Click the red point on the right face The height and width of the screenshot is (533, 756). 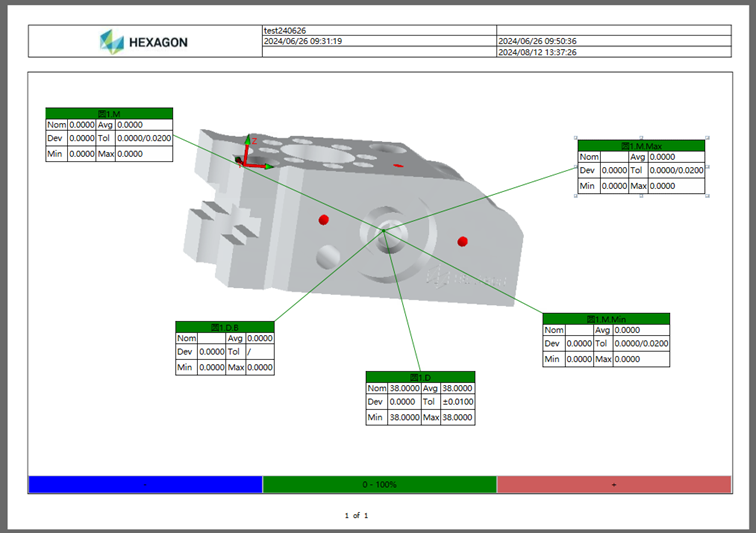(x=462, y=241)
